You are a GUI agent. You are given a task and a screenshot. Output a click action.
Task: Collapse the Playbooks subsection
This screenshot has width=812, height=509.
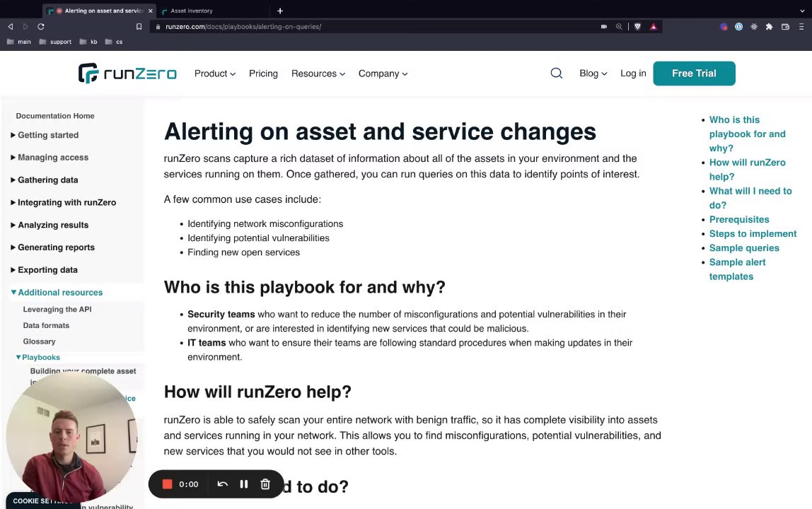[37, 357]
